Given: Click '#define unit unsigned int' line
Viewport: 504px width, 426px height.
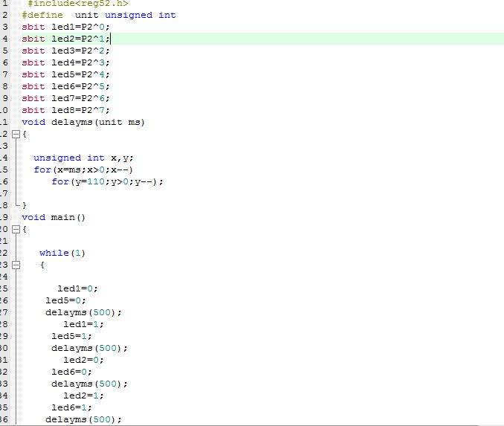Looking at the screenshot, I should (x=99, y=15).
